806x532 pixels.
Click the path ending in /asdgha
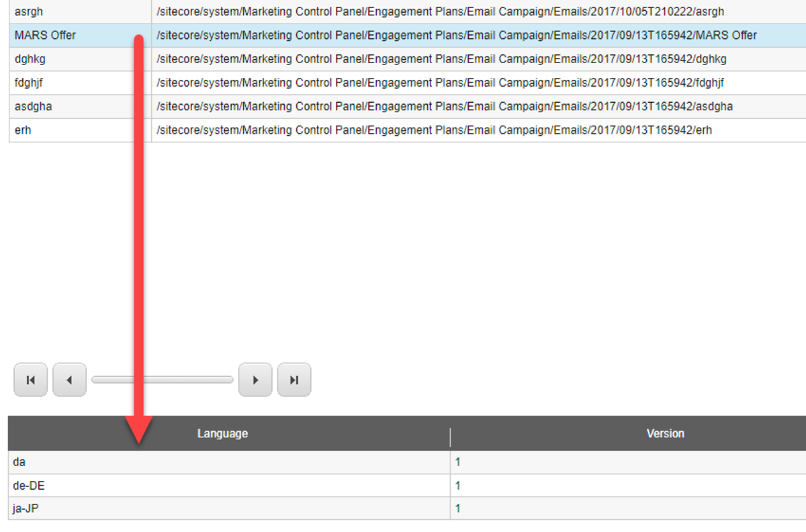point(444,106)
